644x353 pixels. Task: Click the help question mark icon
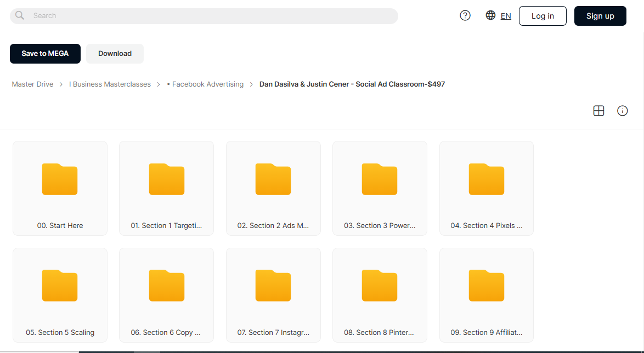coord(465,15)
